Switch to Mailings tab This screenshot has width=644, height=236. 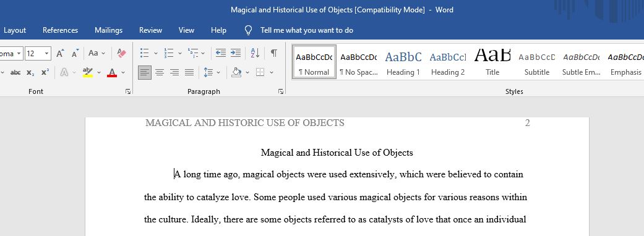(x=108, y=30)
